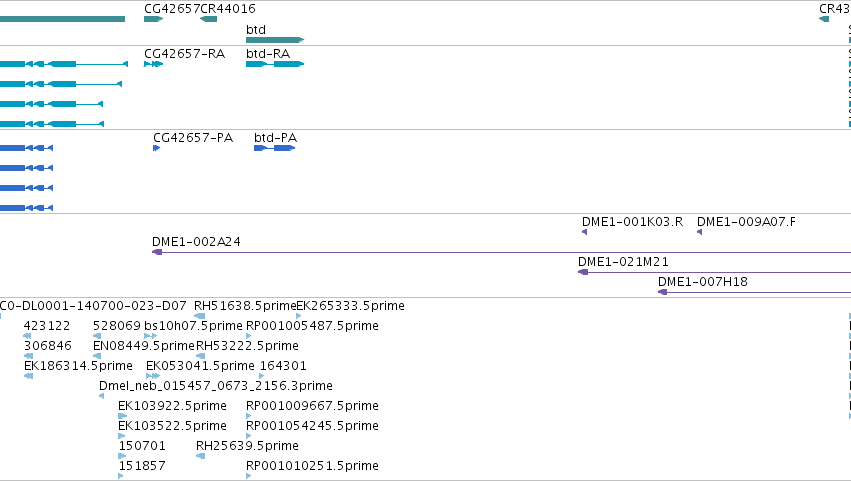
Task: Select the RP001009667.5prime EST label
Action: 312,407
